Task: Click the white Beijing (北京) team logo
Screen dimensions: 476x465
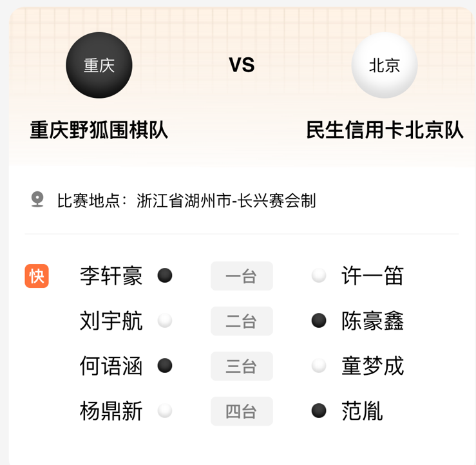Action: [x=385, y=65]
